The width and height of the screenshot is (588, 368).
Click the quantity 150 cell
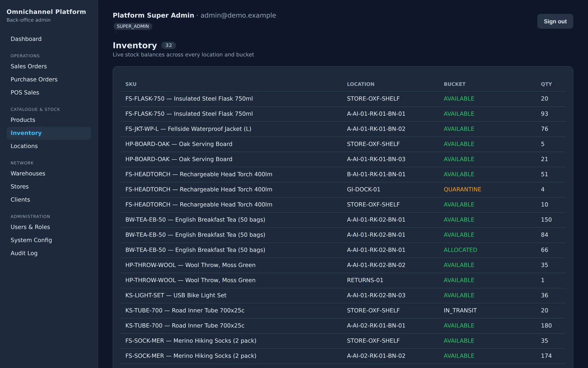[x=546, y=220]
